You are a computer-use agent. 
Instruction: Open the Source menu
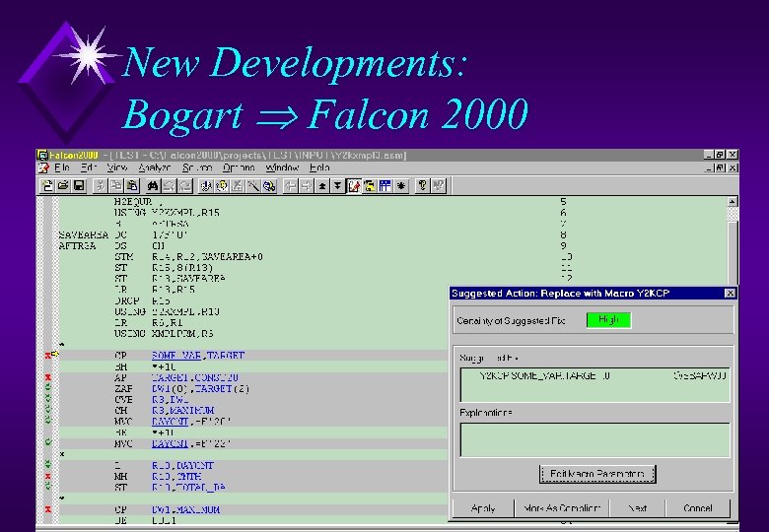point(197,167)
